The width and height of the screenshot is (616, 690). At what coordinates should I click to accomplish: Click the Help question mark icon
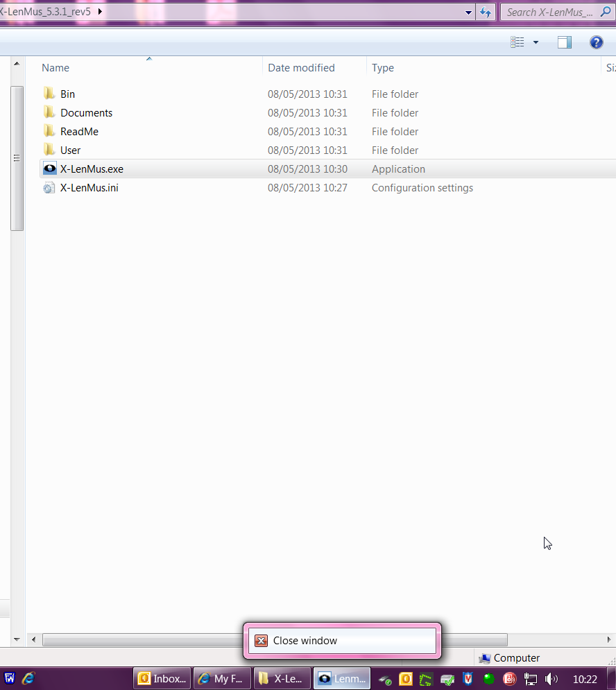click(x=596, y=42)
